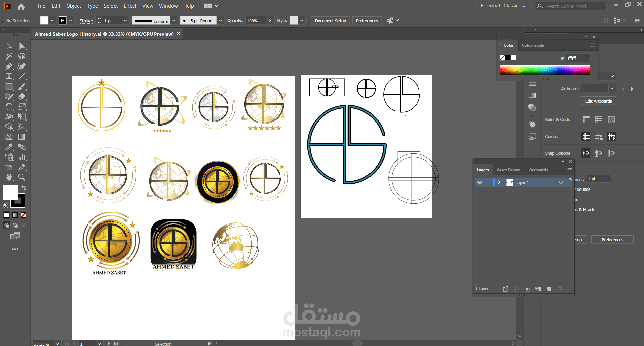Switch to the Color Guide tab
644x346 pixels.
tap(533, 45)
